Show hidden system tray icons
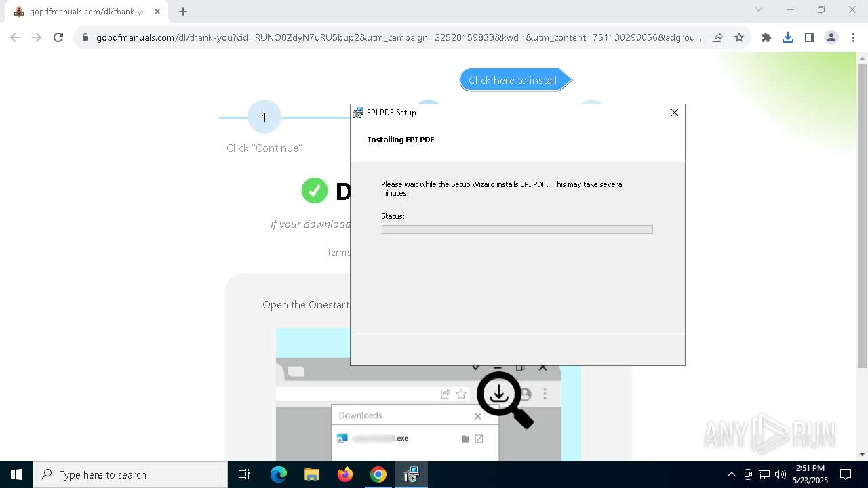The height and width of the screenshot is (488, 868). coord(731,474)
